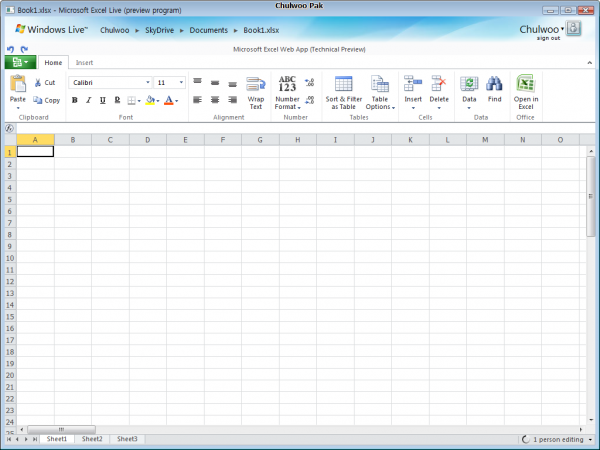Open the green File menu button

20,62
